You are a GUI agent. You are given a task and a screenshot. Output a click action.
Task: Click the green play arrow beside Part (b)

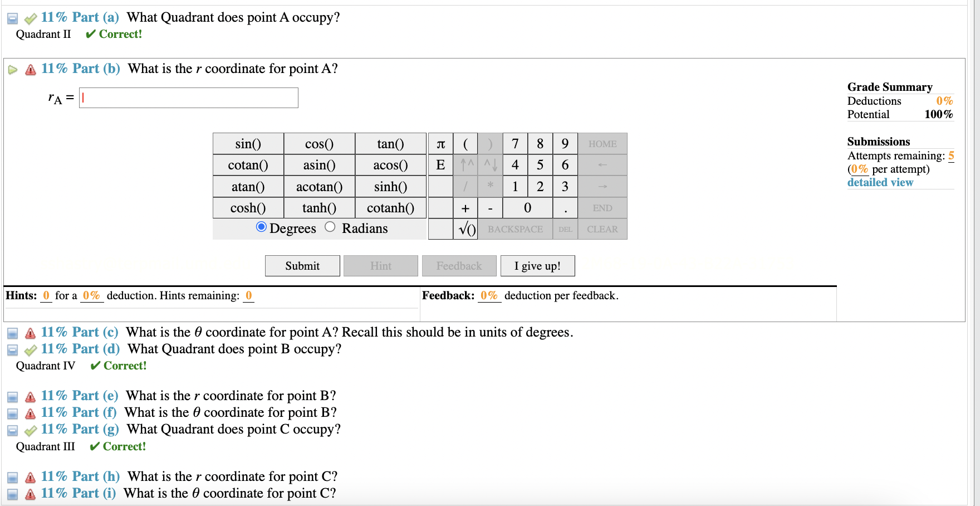tap(12, 69)
